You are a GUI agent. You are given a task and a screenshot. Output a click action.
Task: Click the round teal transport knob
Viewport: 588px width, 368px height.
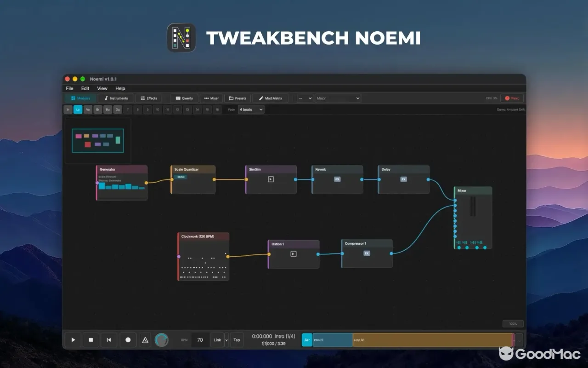(162, 340)
